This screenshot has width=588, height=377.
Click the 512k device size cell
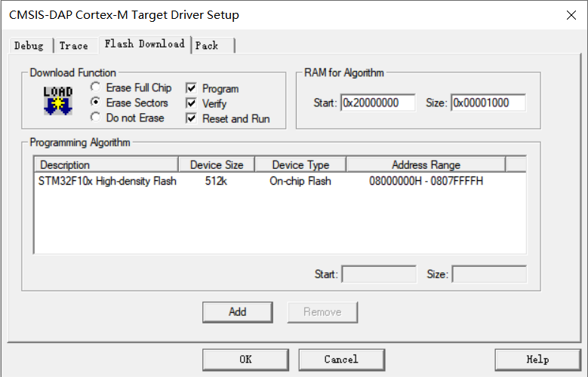pyautogui.click(x=216, y=182)
